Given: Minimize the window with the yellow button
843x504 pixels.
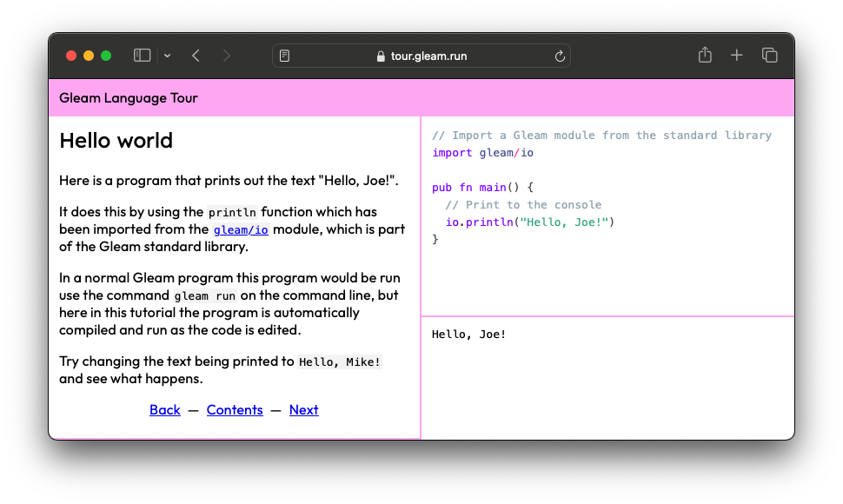Looking at the screenshot, I should click(x=89, y=56).
